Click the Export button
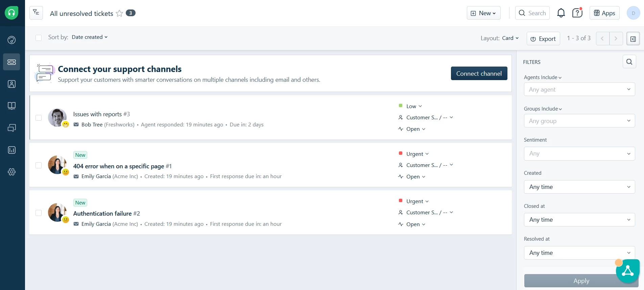This screenshot has width=644, height=290. pyautogui.click(x=543, y=39)
